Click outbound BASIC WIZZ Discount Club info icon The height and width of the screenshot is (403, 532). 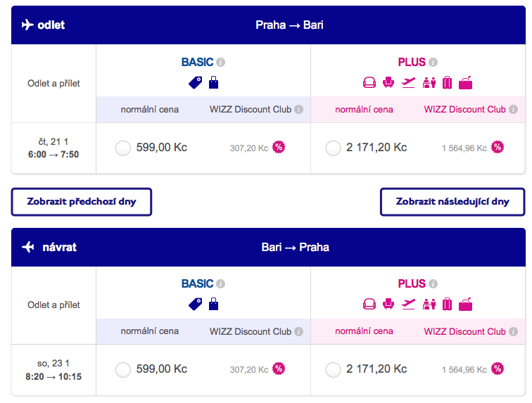(298, 110)
